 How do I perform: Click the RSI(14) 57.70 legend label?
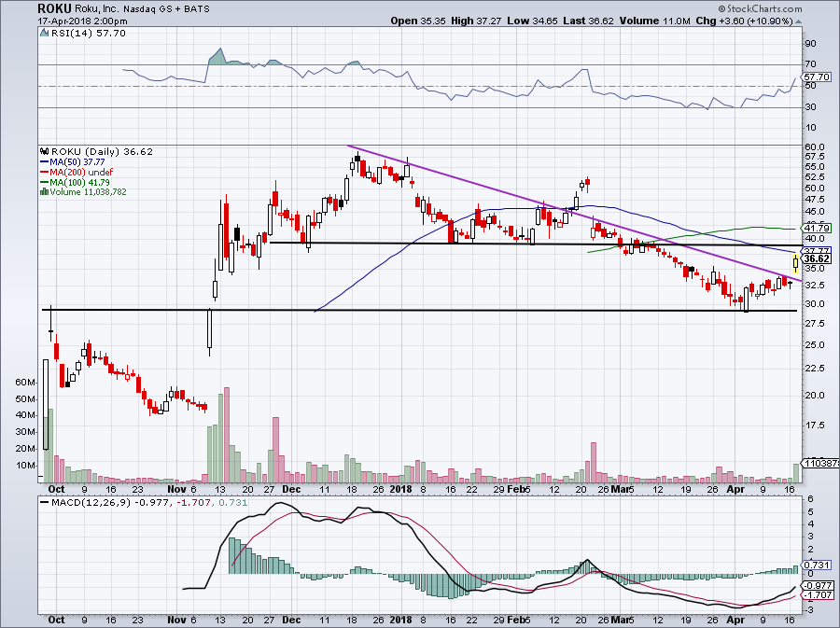(89, 34)
